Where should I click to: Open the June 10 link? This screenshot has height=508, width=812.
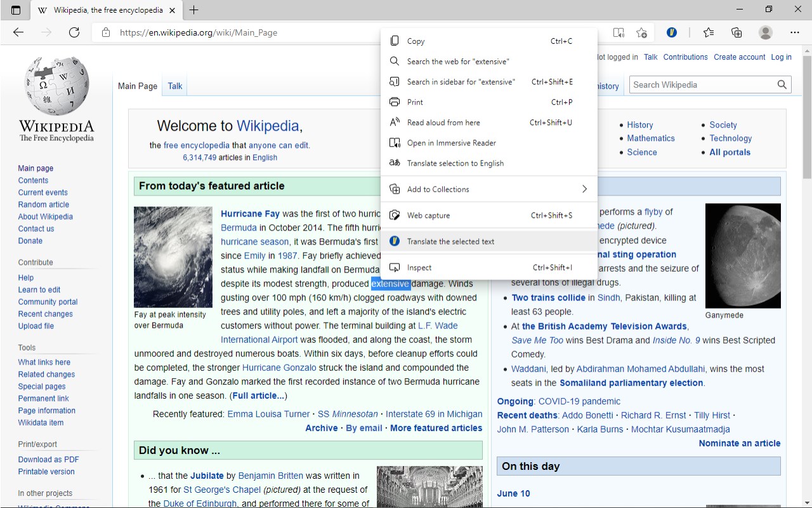(x=514, y=493)
